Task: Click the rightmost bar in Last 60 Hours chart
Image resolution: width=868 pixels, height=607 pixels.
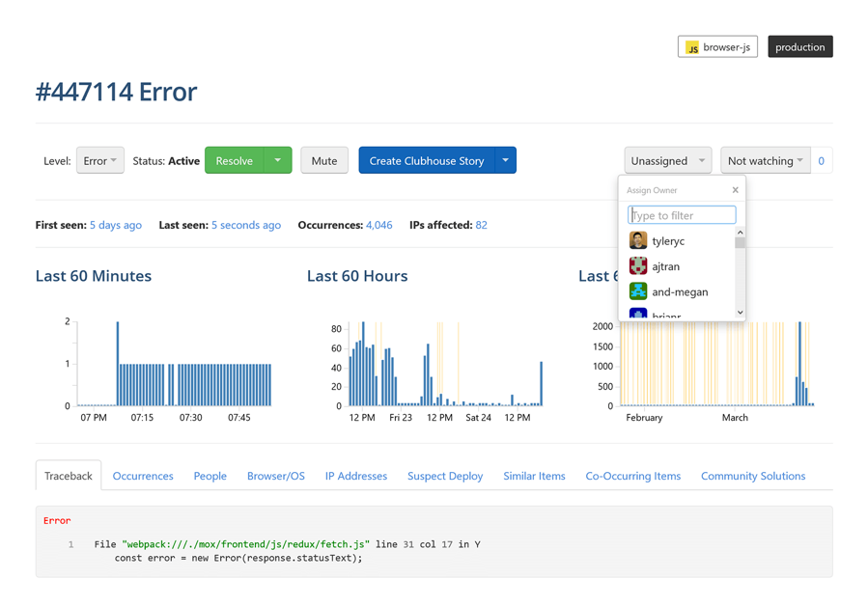Action: pyautogui.click(x=541, y=383)
